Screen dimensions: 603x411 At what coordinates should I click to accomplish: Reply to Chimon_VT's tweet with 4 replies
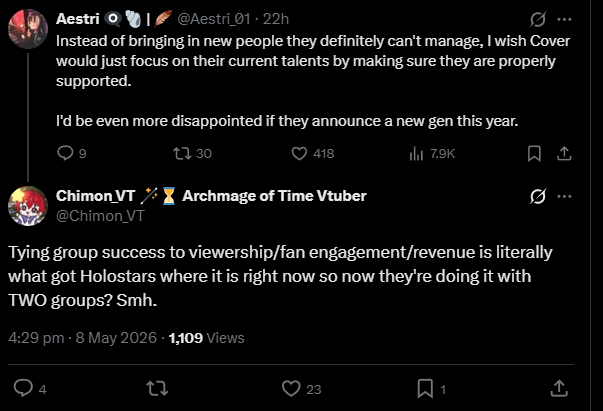click(x=23, y=388)
